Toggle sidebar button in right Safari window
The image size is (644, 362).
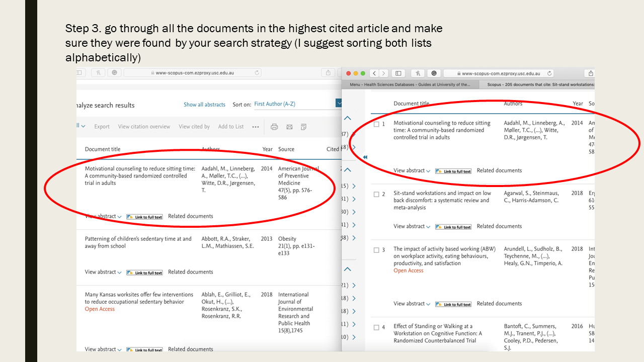(x=398, y=73)
